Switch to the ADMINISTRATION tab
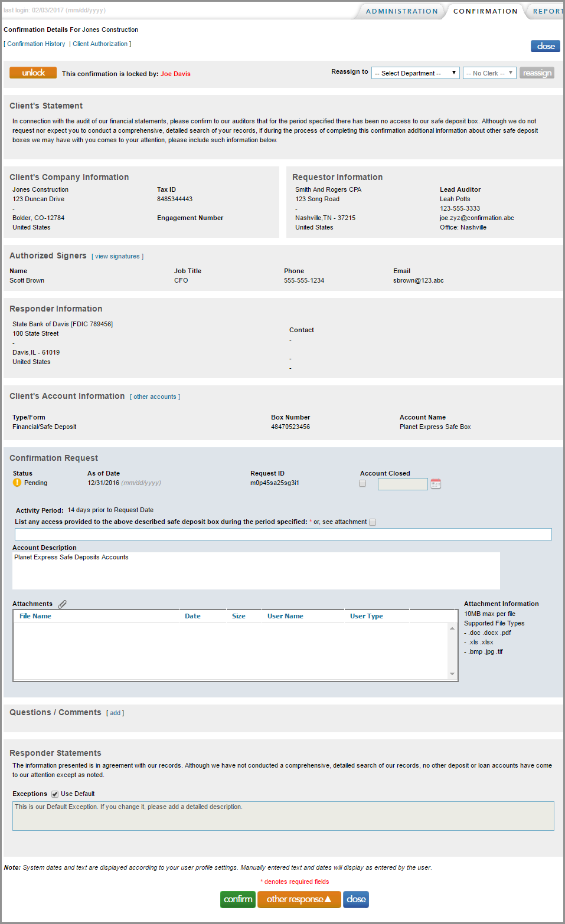This screenshot has width=565, height=924. (401, 11)
